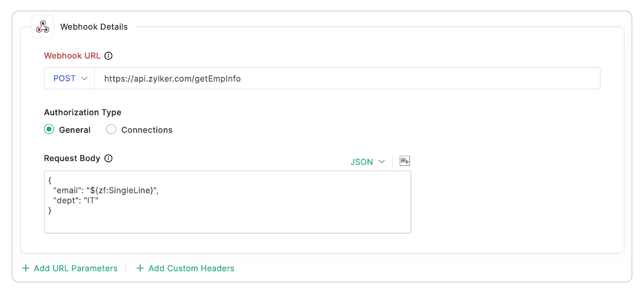Click the Webhook URL info icon
This screenshot has height=293, width=644.
point(108,56)
